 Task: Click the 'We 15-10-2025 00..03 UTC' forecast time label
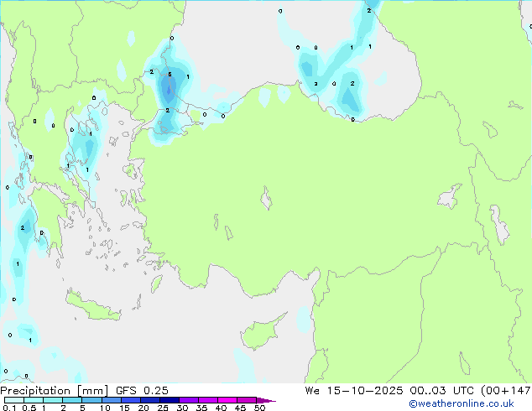click(x=390, y=391)
